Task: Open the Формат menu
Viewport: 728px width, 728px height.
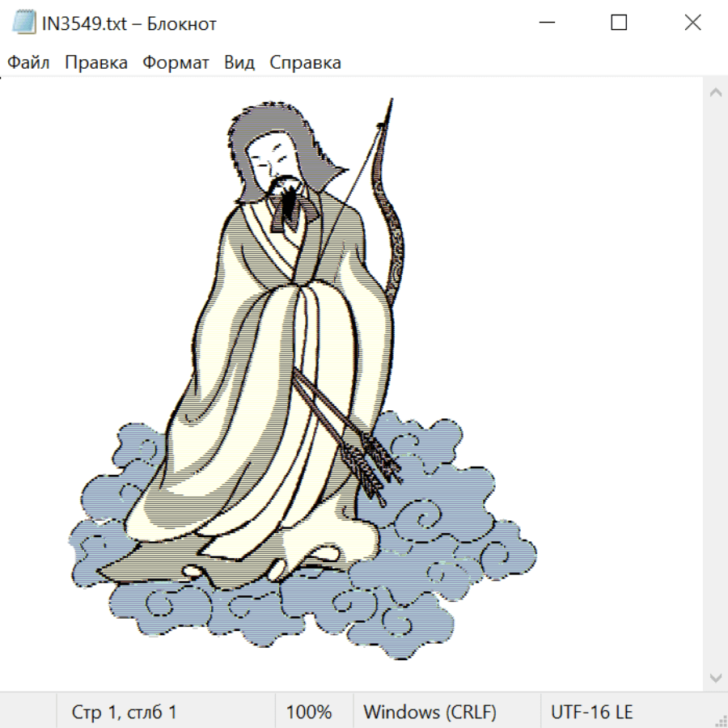Action: (x=176, y=63)
